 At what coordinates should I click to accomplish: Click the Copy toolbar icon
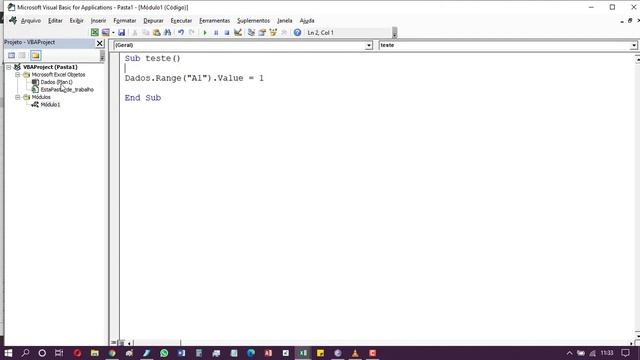146,32
